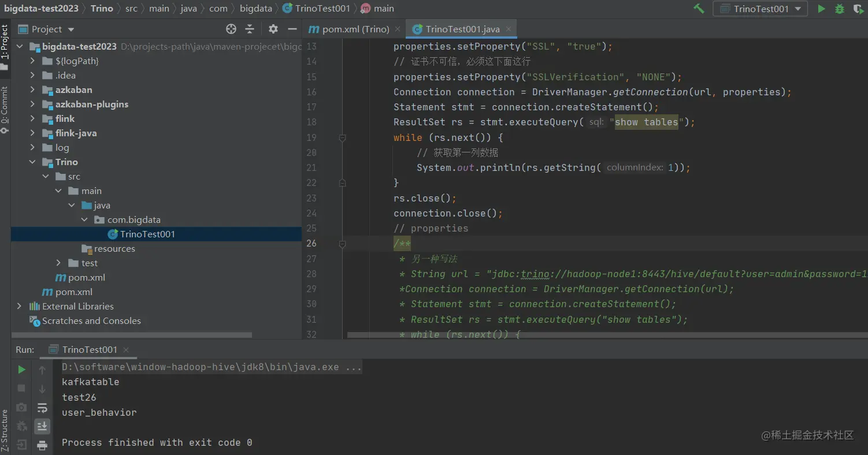The height and width of the screenshot is (455, 868).
Task: Build the project with the hammer icon
Action: pos(699,9)
